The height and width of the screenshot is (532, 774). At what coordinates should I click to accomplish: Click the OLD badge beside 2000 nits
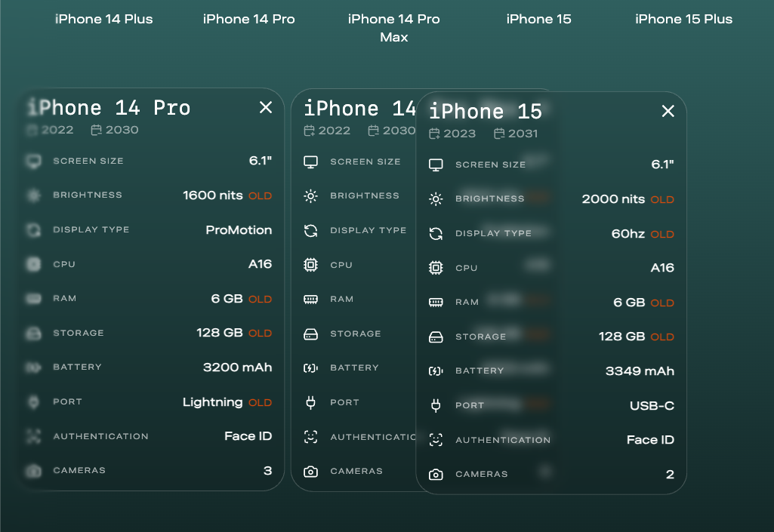click(662, 200)
